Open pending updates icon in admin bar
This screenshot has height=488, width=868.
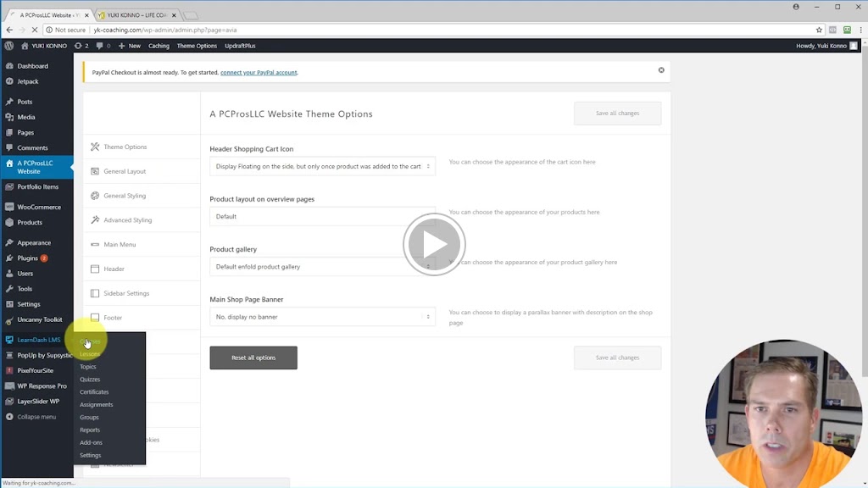[81, 46]
